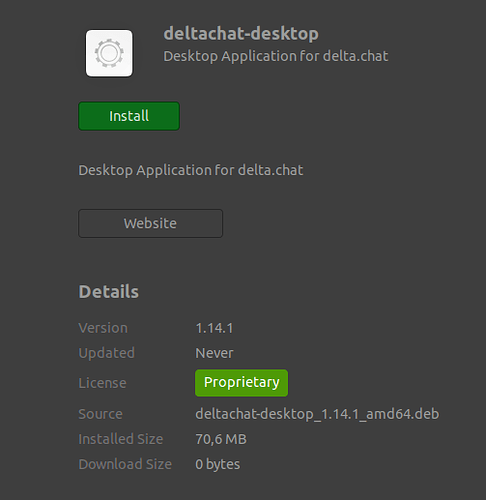This screenshot has width=486, height=500.
Task: Click the description paragraph below the Install button
Action: pos(191,170)
